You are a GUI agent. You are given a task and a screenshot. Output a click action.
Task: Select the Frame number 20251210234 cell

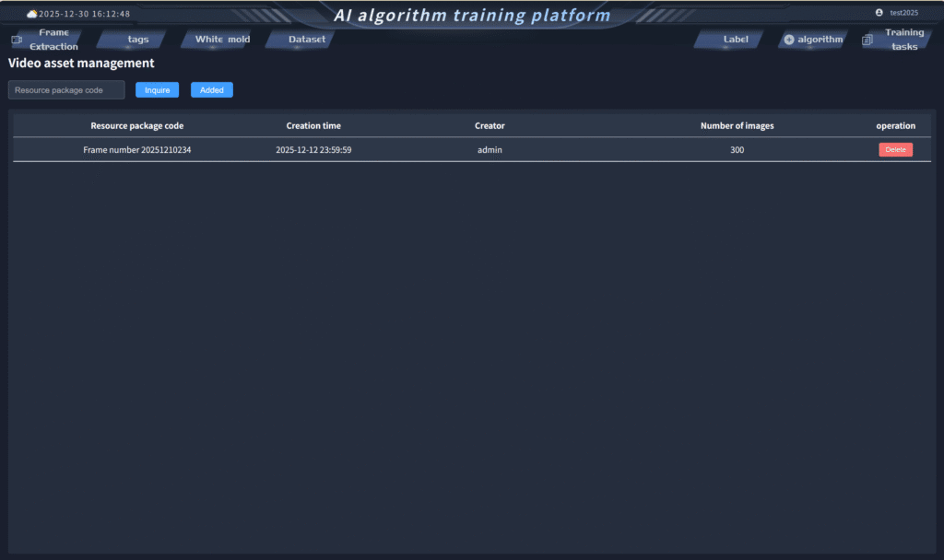[137, 150]
